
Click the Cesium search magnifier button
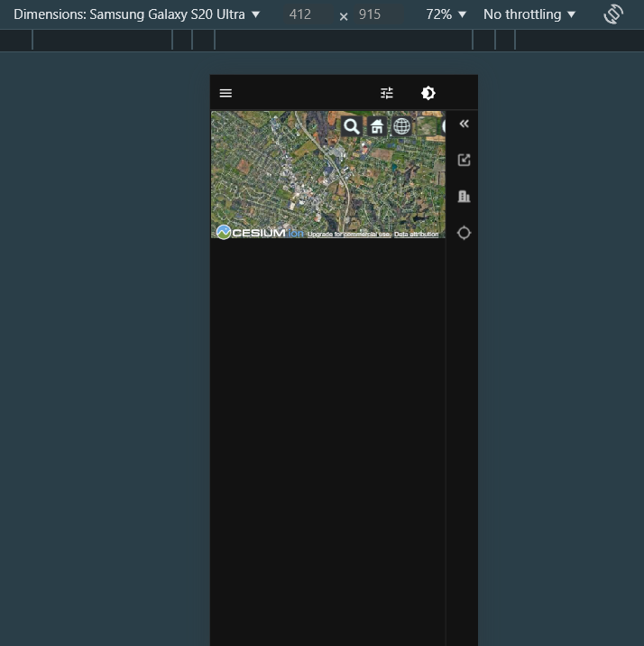351,126
